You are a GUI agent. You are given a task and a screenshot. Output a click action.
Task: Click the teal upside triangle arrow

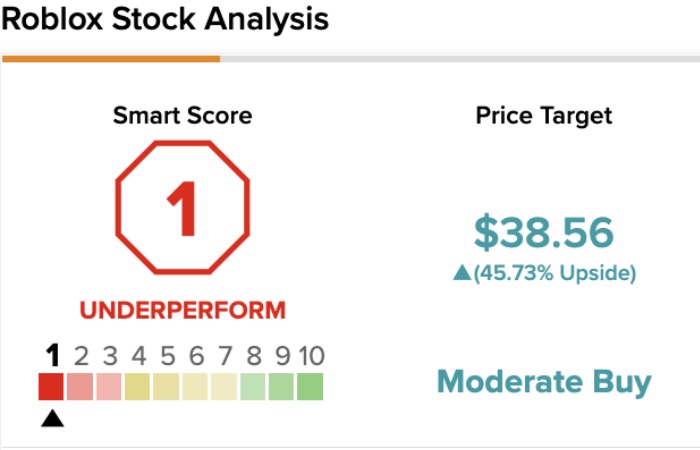[x=462, y=273]
